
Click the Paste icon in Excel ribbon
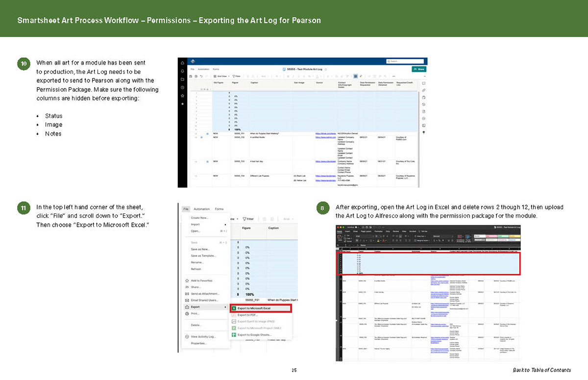339,238
